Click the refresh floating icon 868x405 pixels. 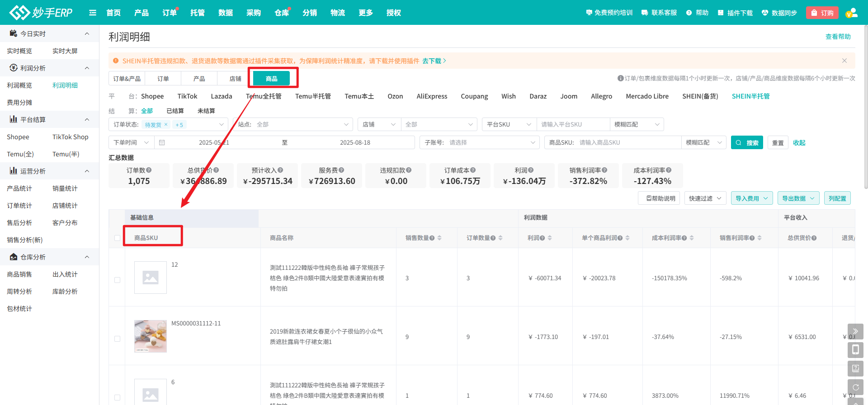click(x=855, y=387)
